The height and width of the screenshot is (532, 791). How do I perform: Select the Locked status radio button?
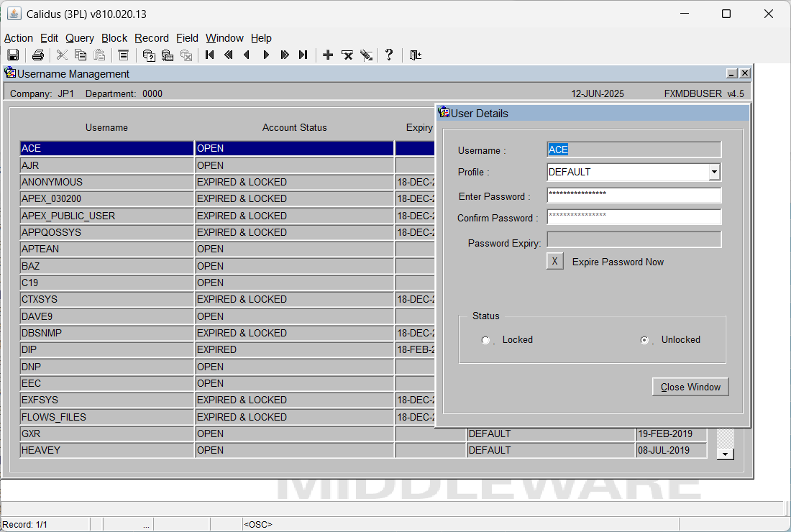(x=485, y=340)
